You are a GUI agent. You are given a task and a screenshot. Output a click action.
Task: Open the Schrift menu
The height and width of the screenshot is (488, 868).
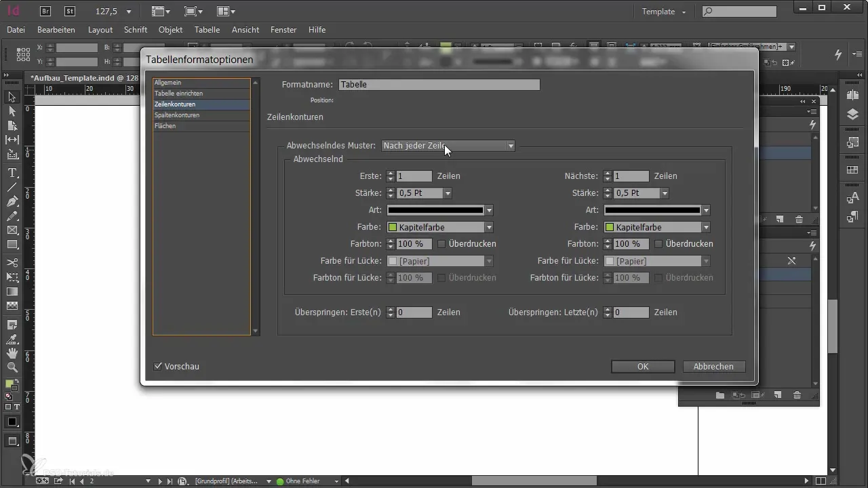tap(136, 30)
